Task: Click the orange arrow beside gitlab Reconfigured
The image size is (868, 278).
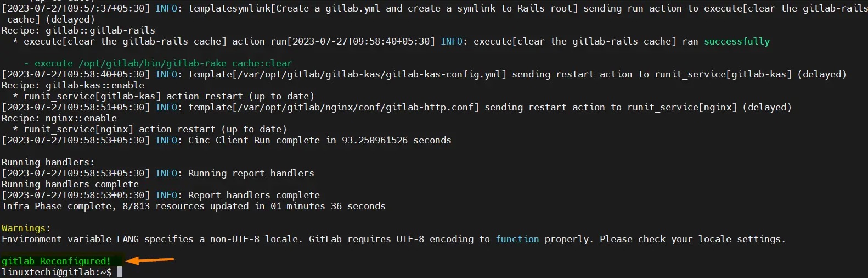Action: click(x=149, y=260)
